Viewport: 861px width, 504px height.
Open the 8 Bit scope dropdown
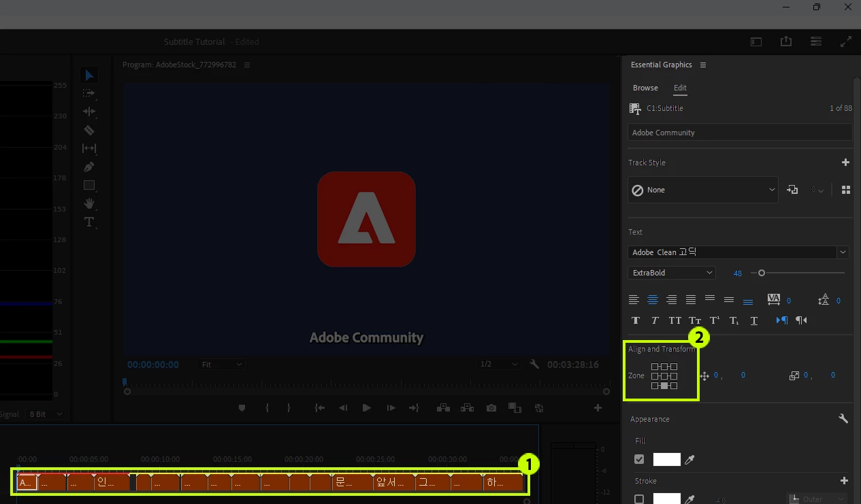(46, 414)
